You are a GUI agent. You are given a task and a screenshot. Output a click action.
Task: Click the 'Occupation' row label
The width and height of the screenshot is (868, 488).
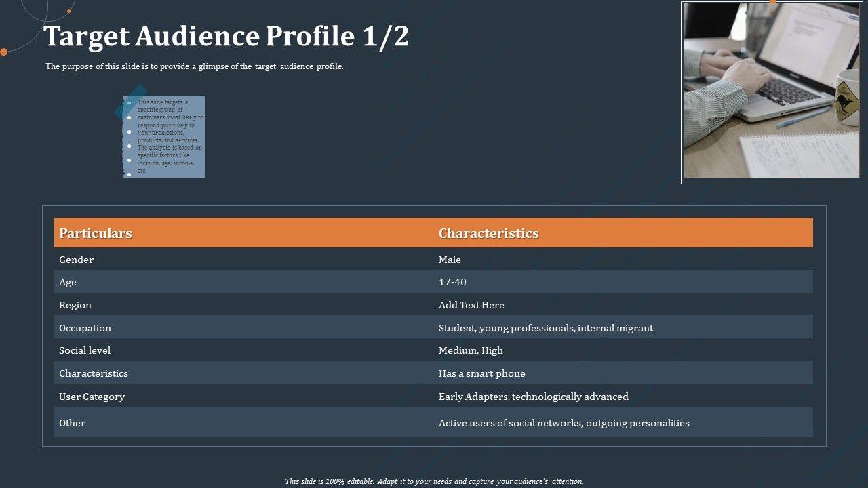point(85,328)
